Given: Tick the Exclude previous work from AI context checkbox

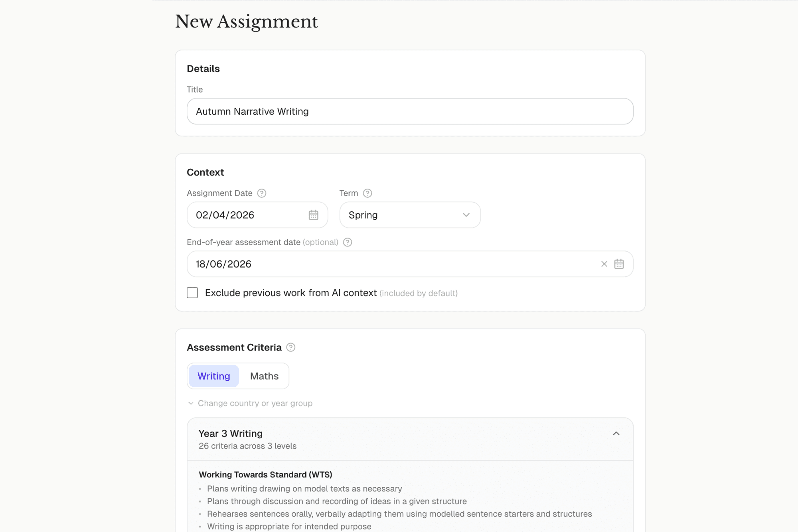Looking at the screenshot, I should pyautogui.click(x=192, y=292).
